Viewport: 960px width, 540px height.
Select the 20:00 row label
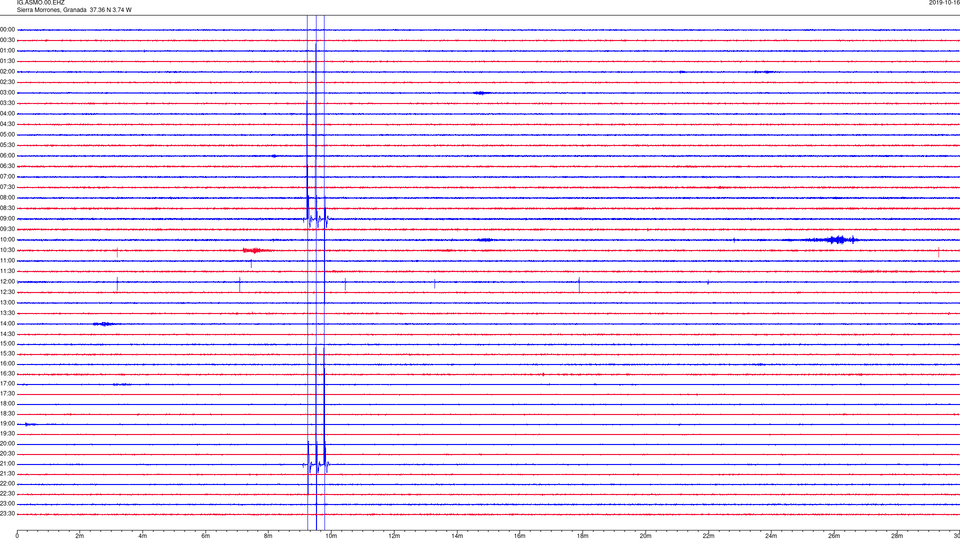coord(7,444)
